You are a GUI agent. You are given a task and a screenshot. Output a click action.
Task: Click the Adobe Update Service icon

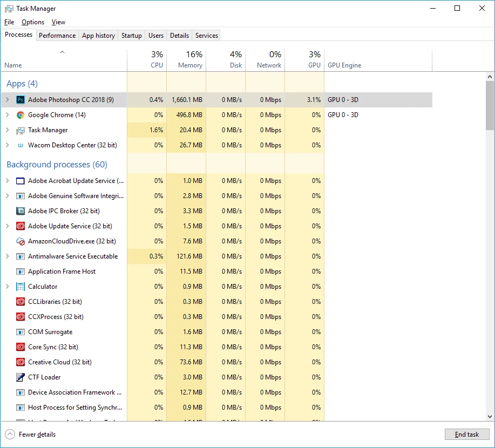[20, 226]
